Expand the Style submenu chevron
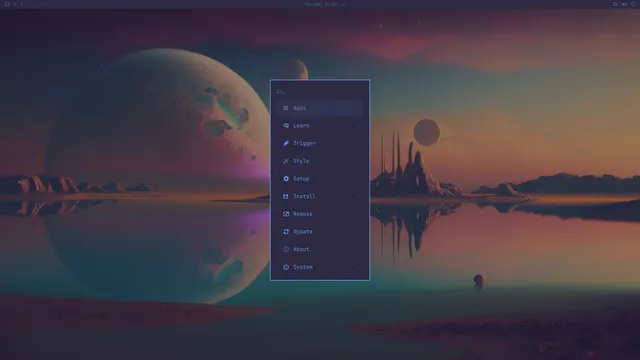Image resolution: width=640 pixels, height=360 pixels. click(x=358, y=161)
